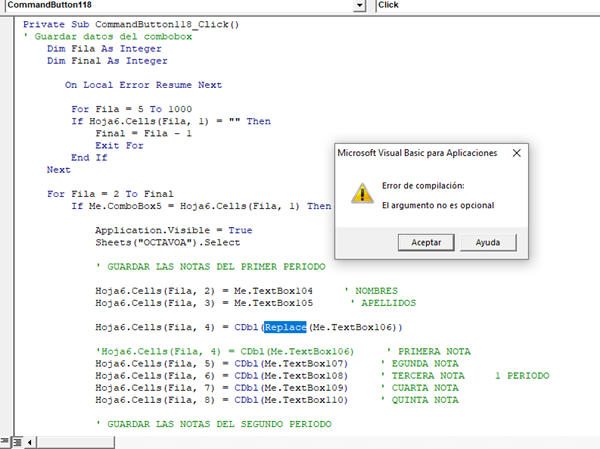Click the CDbl(Me.TextBox107) line
Viewport: 600px width, 449px height.
tap(222, 364)
